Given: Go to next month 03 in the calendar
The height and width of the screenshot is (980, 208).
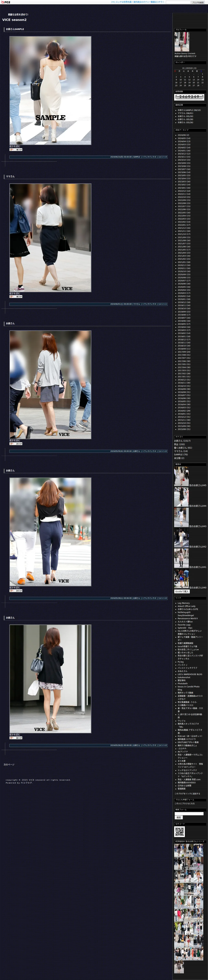Looking at the screenshot, I should pyautogui.click(x=195, y=68).
